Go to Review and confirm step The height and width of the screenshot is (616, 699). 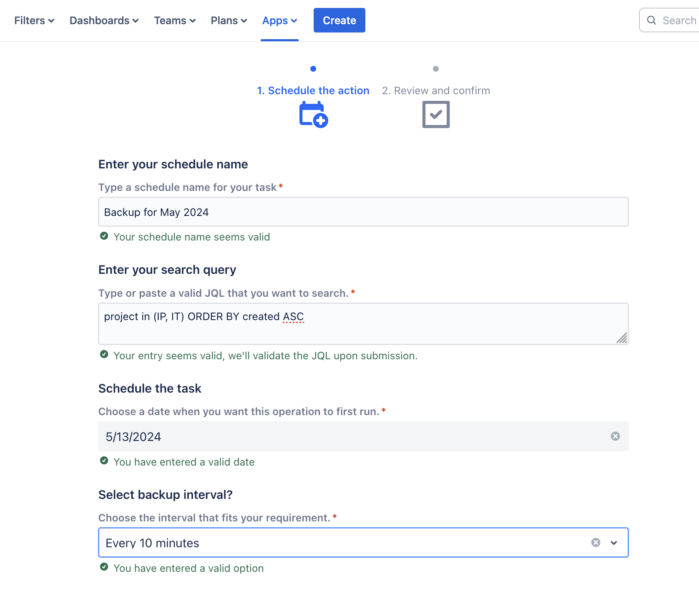436,90
